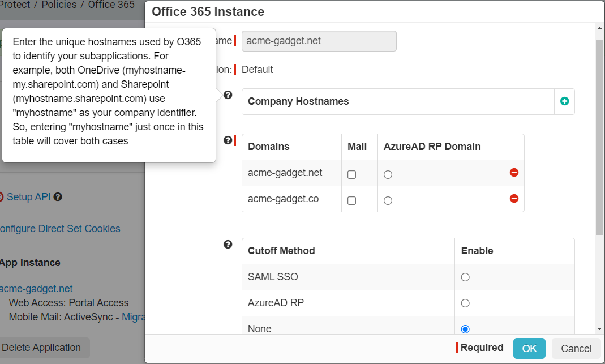Click the instance name input field

tap(319, 41)
